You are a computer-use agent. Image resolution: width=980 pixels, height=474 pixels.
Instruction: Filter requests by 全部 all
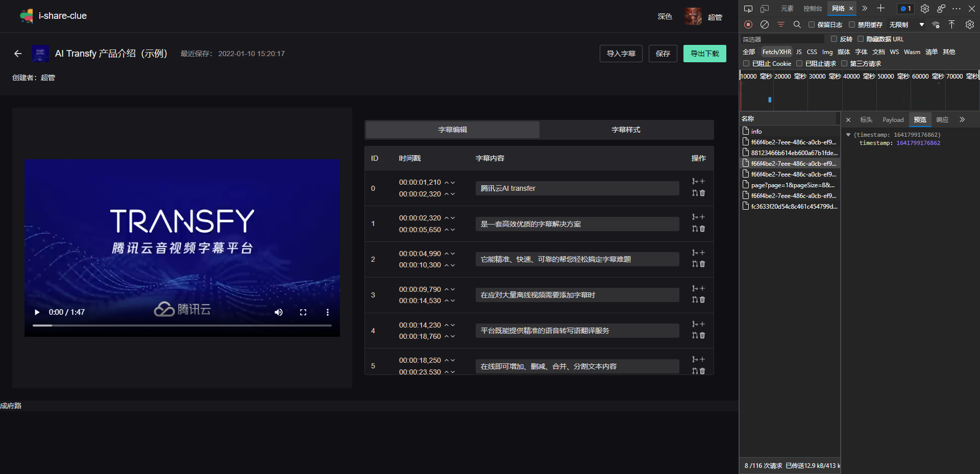click(x=749, y=52)
